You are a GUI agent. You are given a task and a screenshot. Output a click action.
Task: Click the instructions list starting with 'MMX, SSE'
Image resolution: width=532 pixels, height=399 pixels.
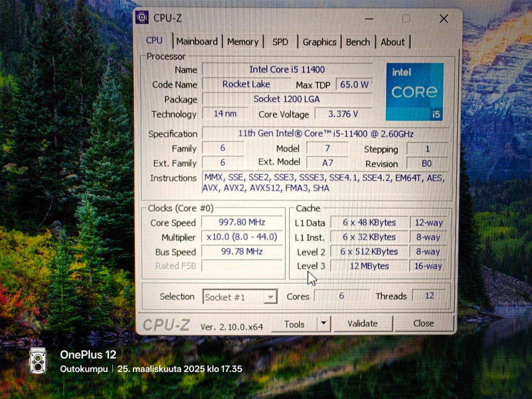tap(325, 183)
